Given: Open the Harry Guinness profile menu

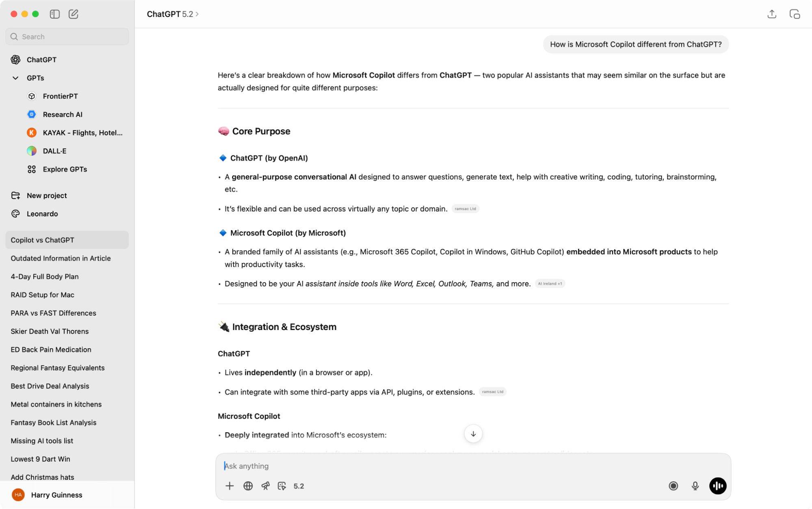Looking at the screenshot, I should [x=49, y=495].
